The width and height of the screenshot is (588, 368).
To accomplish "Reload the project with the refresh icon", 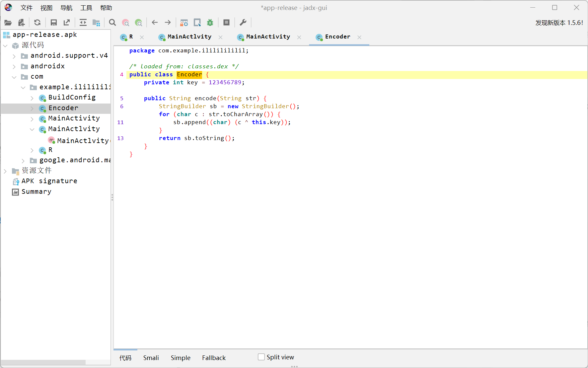I will point(37,23).
